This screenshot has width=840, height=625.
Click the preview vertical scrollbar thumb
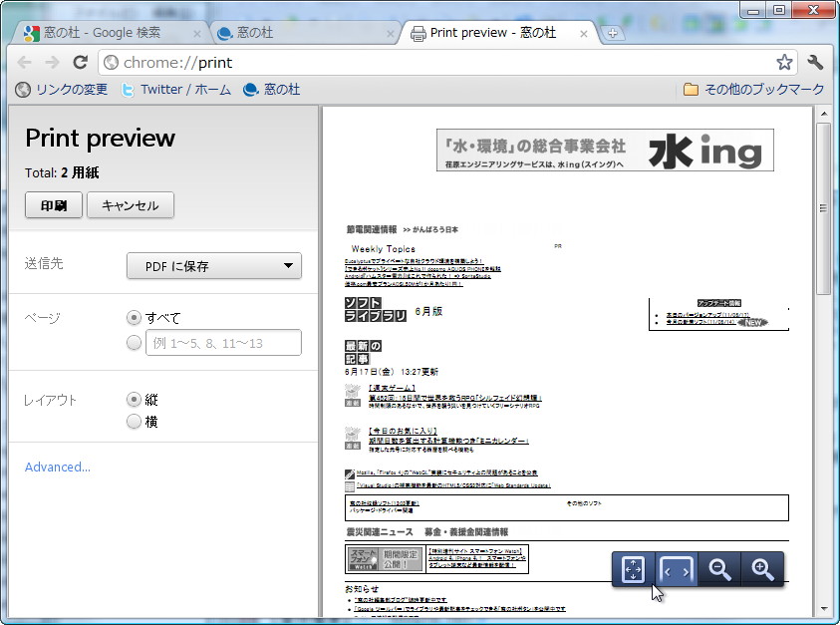823,208
